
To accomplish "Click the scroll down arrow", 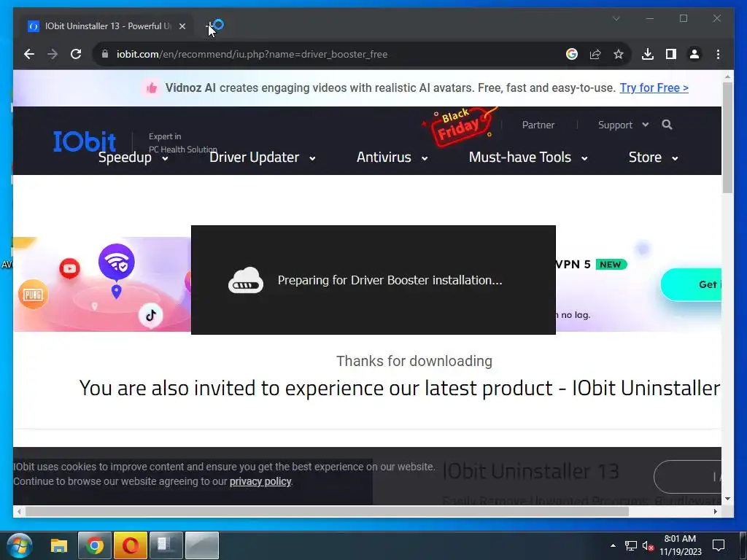I will point(727,499).
